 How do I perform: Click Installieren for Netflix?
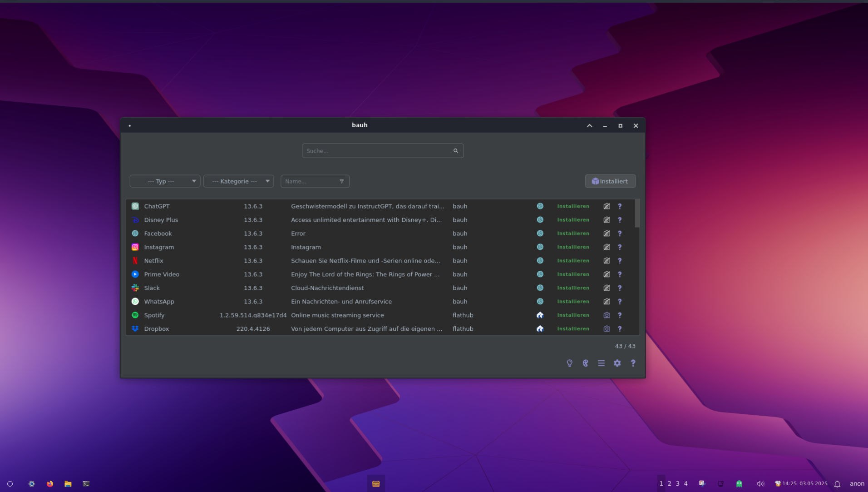[x=573, y=261]
